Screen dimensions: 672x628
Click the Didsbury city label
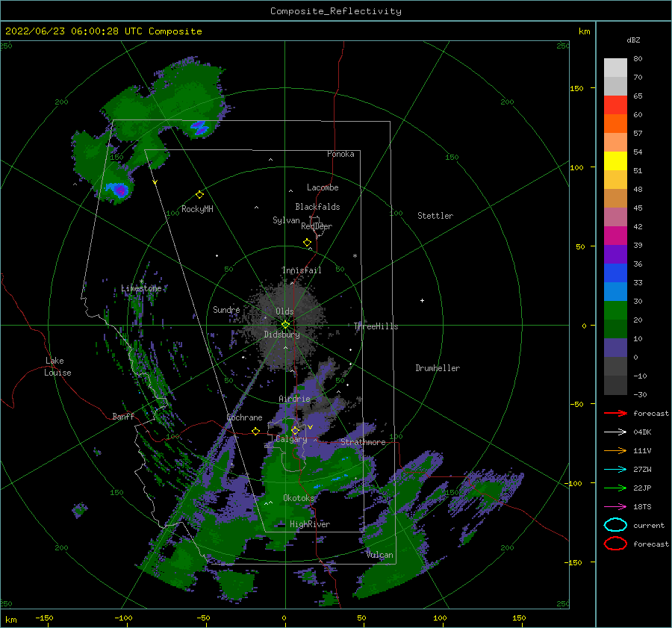click(281, 335)
